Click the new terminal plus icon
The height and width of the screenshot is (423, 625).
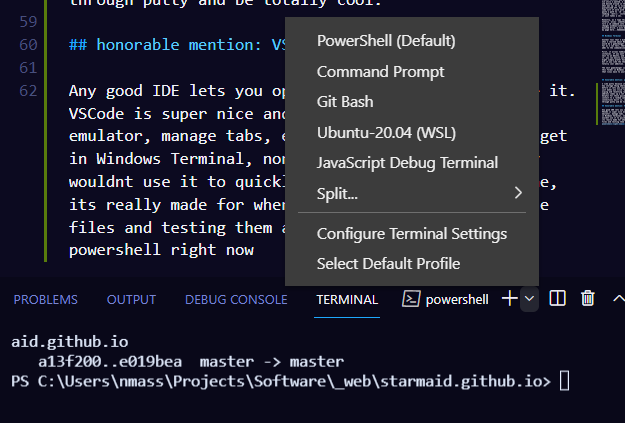[509, 298]
